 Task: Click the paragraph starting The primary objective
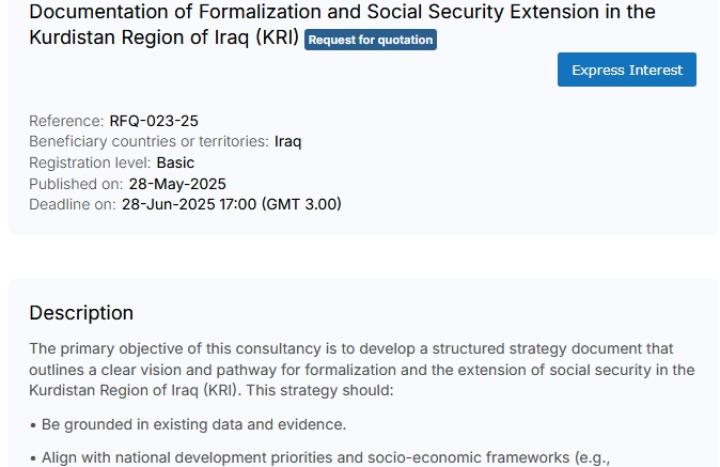pos(362,370)
